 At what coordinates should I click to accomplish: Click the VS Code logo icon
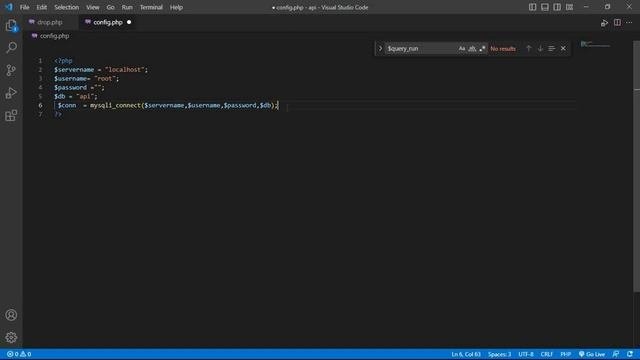pos(9,7)
